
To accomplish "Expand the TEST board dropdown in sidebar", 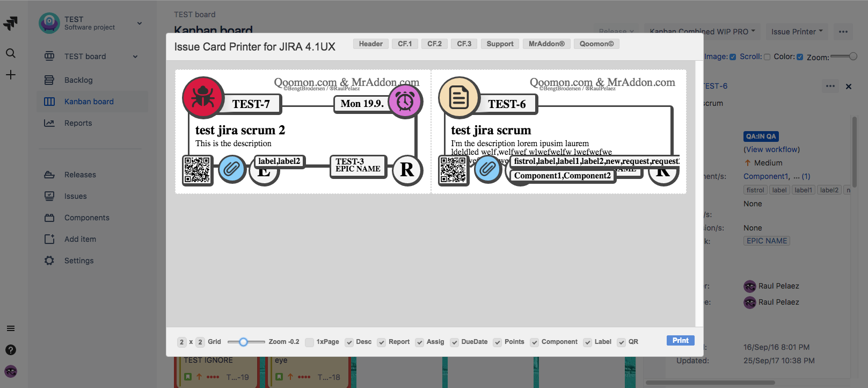I will [x=135, y=56].
